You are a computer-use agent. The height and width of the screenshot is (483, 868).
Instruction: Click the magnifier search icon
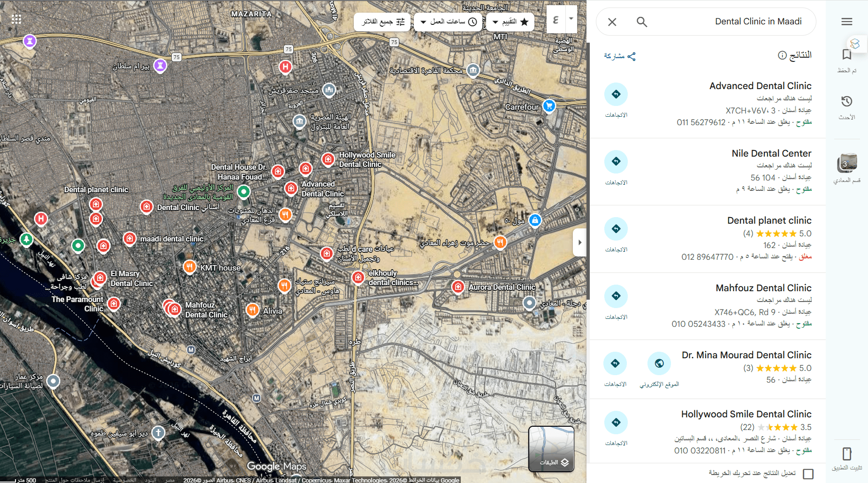[642, 22]
